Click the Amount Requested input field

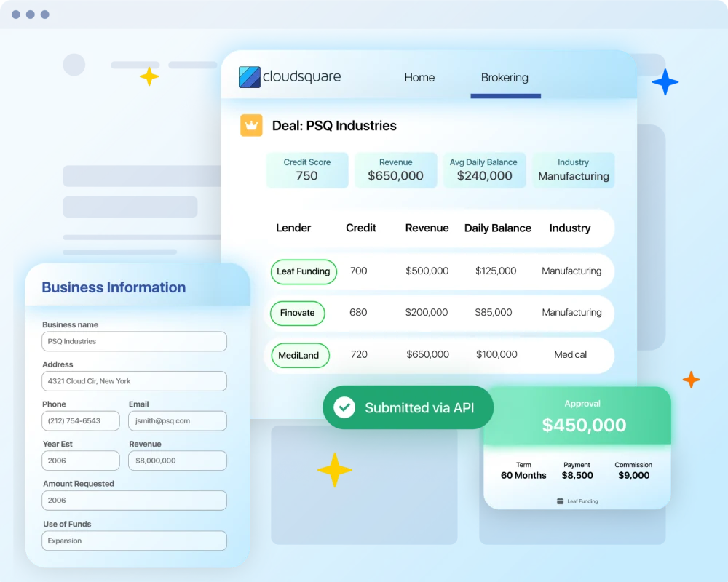pos(134,501)
